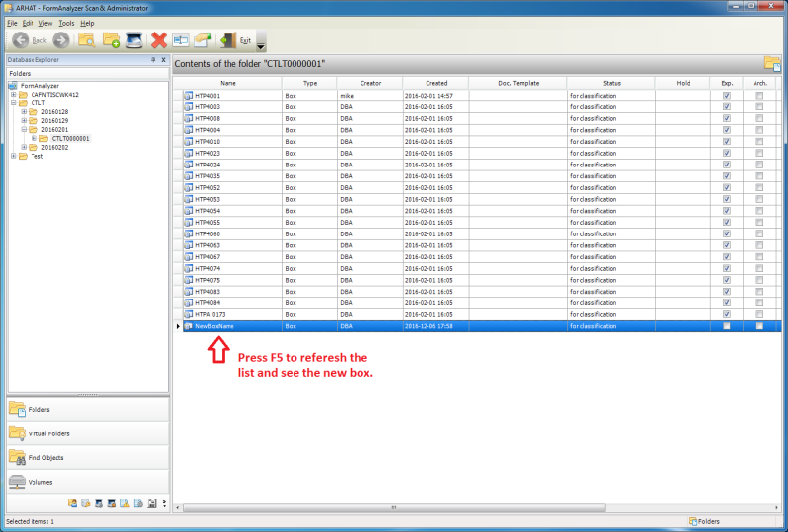Open the Help menu
The image size is (788, 532).
[87, 23]
